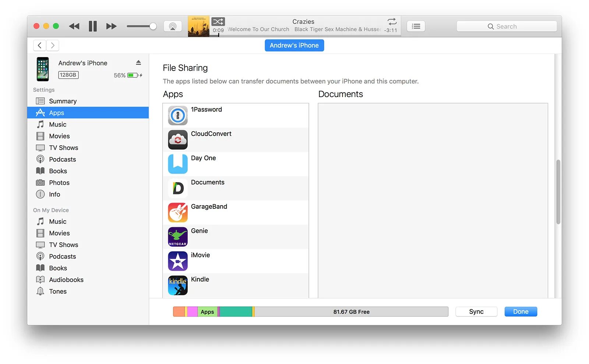Go back with the left chevron
The image size is (589, 364).
(x=40, y=45)
